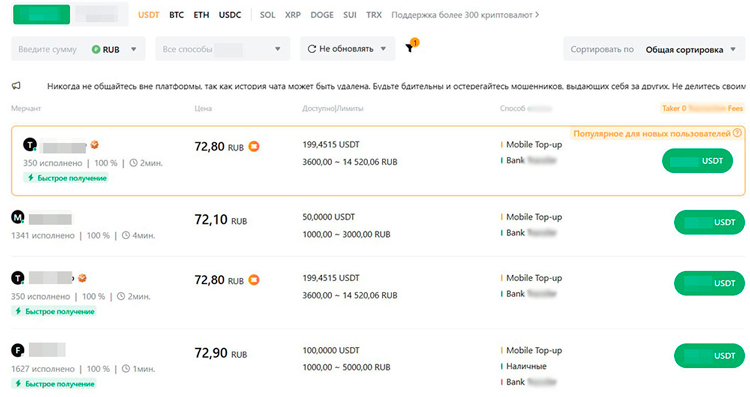750x397 pixels.
Task: Click Mobile Top-up in the 72,90 row
Action: click(534, 351)
